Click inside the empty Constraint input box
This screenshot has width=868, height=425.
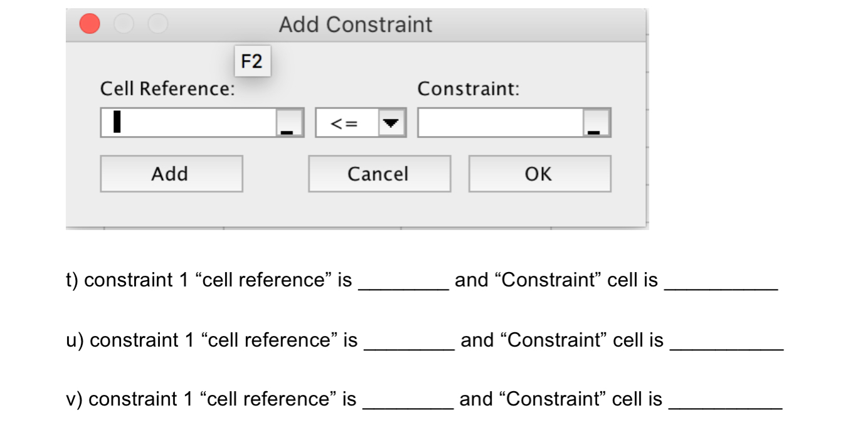pyautogui.click(x=502, y=121)
